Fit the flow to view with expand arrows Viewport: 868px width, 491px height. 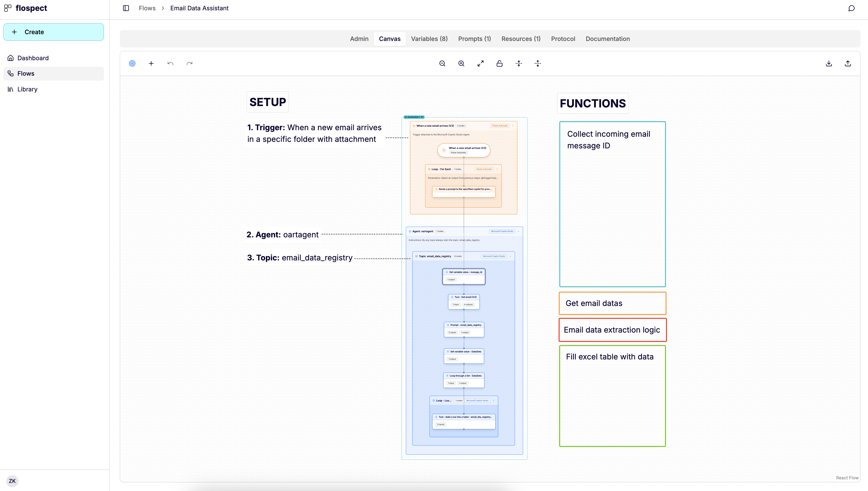481,63
